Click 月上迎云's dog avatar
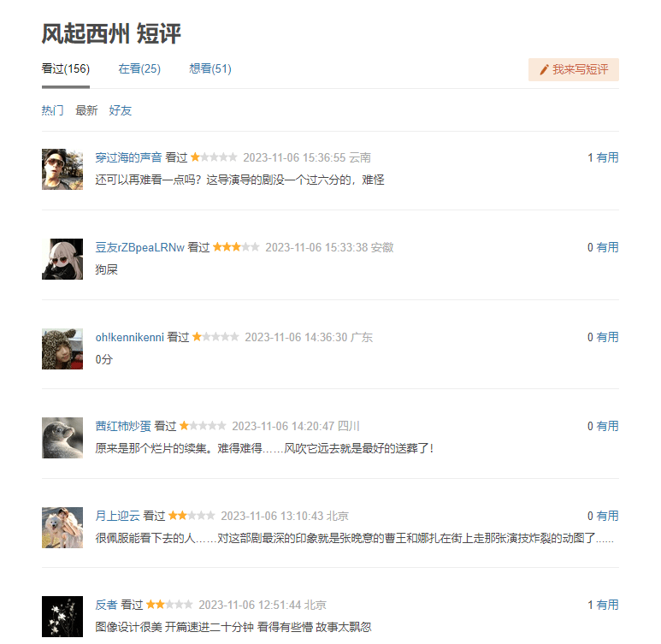661x644 pixels. 62,528
